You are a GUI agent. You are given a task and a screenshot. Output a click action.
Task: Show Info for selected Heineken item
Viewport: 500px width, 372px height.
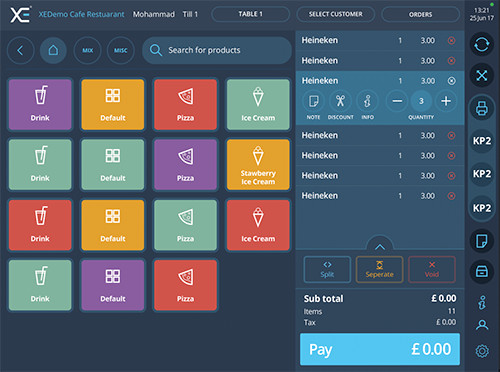[367, 101]
